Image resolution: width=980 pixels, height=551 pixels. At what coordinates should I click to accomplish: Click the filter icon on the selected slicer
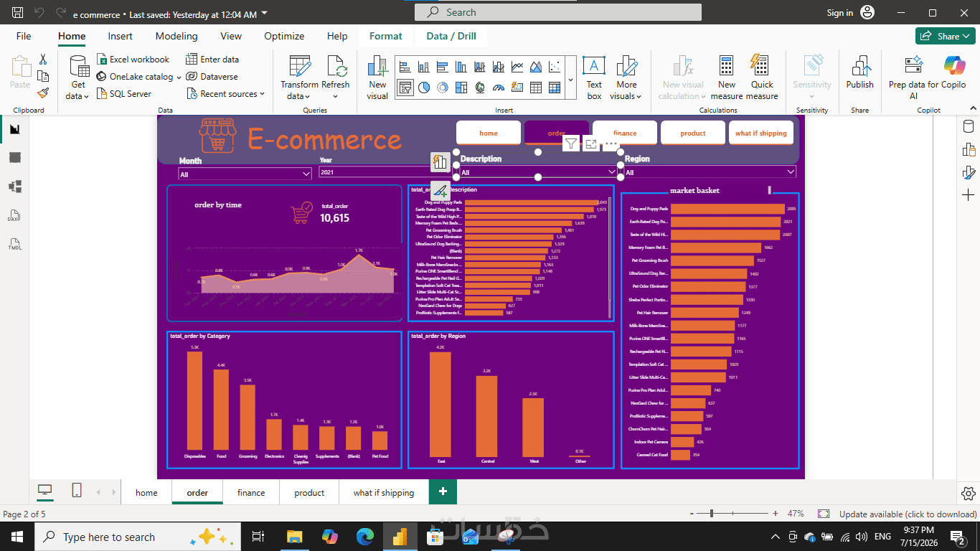[570, 144]
